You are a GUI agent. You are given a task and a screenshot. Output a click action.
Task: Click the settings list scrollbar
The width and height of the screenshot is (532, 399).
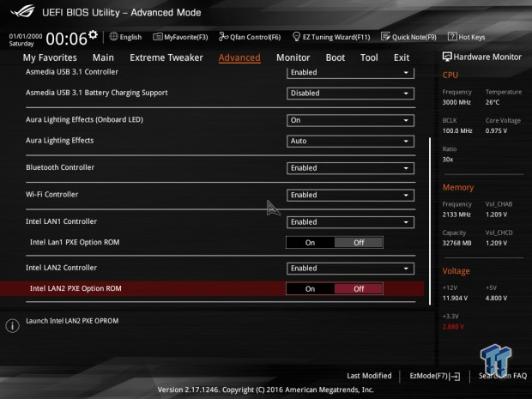point(430,221)
